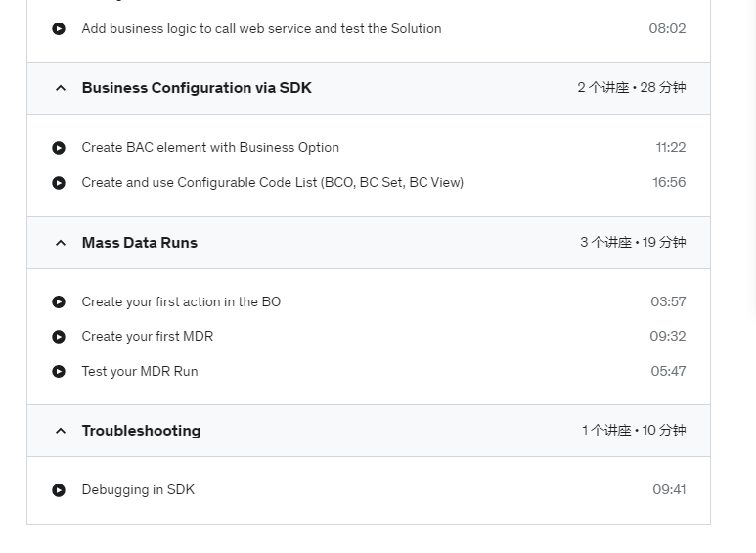Collapse the Troubleshooting section chevron
The image size is (756, 553).
coord(61,431)
